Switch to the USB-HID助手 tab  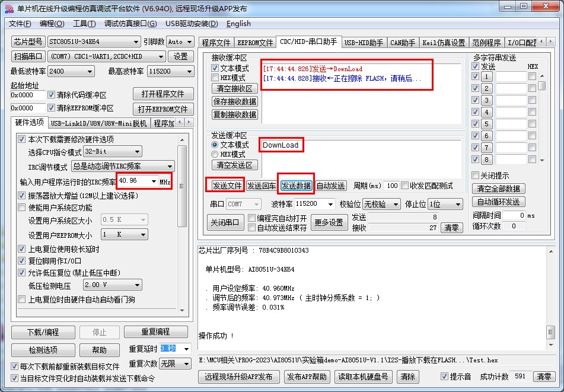point(364,43)
